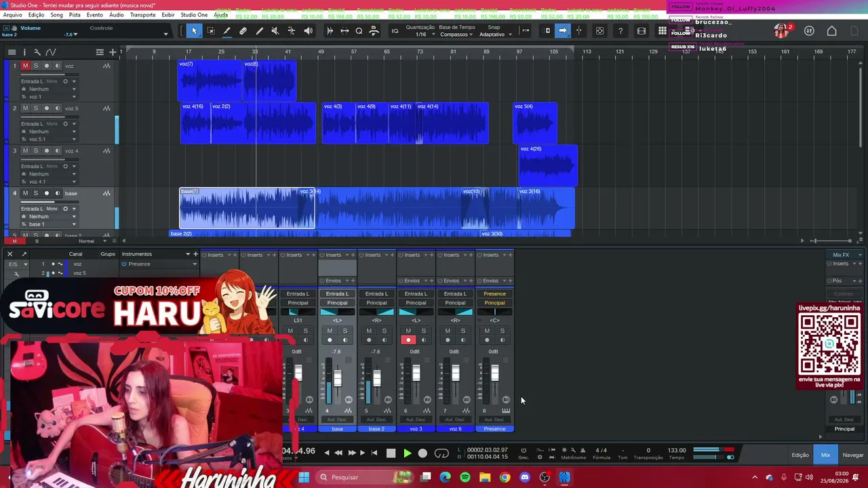Open the track inspector info icon
868x488 pixels.
pyautogui.click(x=24, y=52)
